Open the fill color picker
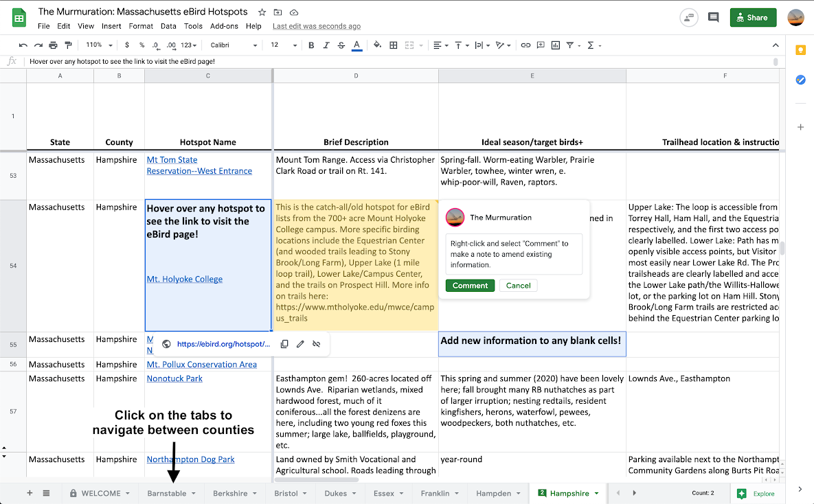 pyautogui.click(x=377, y=45)
